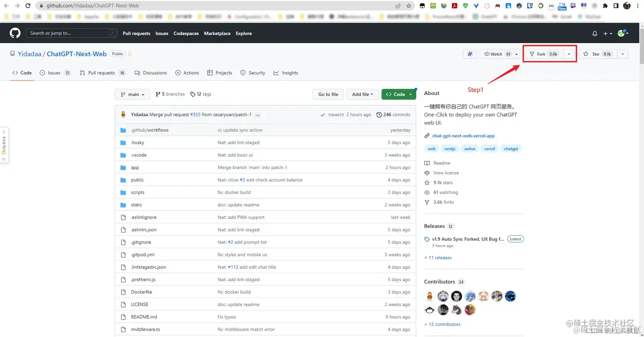Select the Code tab

(x=22, y=73)
